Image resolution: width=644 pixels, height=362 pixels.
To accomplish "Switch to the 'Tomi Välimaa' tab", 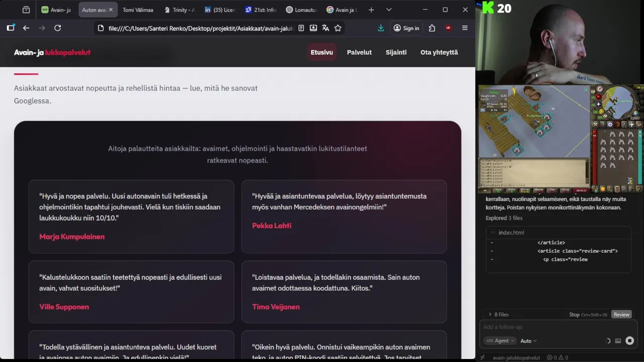I will click(x=138, y=10).
